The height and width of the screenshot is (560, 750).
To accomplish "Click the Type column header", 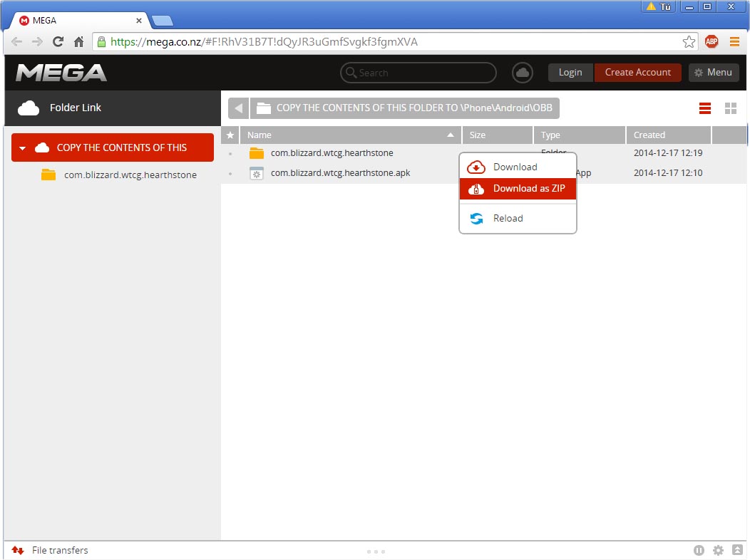I will point(579,135).
